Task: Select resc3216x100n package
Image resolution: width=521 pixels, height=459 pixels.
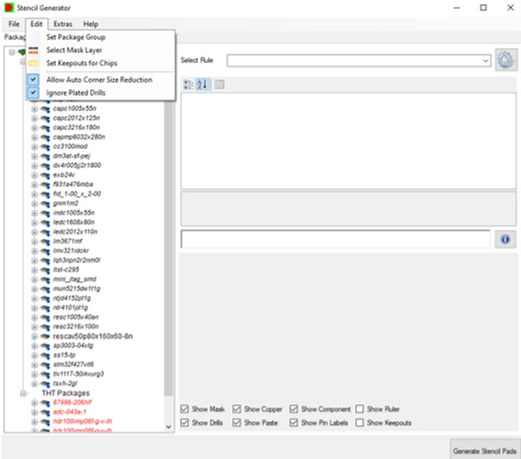Action: point(76,327)
